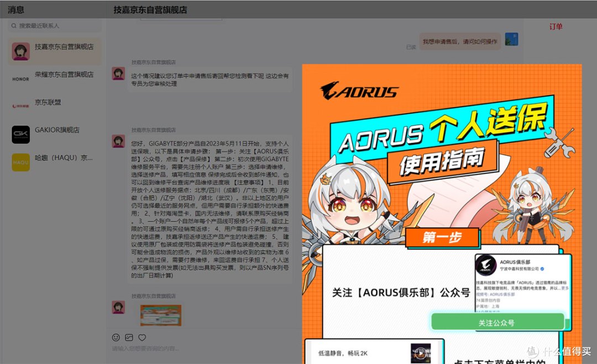This screenshot has width=597, height=364.
Task: Click the user's own avatar beside sent message
Action: pos(511,39)
